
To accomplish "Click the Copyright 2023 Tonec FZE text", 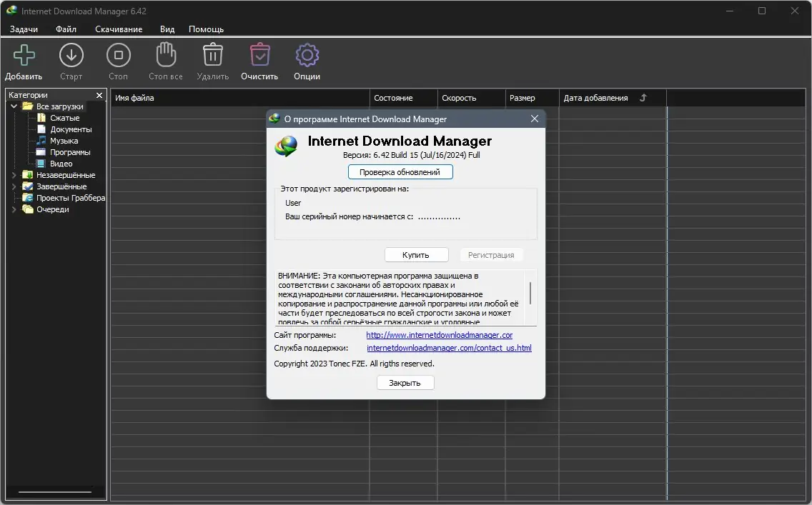I will click(x=355, y=364).
